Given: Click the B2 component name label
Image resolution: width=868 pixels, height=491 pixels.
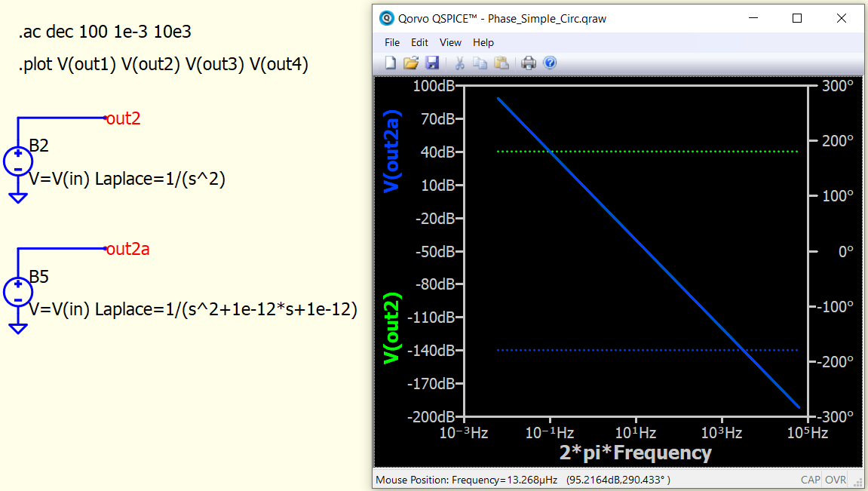Looking at the screenshot, I should (x=38, y=146).
